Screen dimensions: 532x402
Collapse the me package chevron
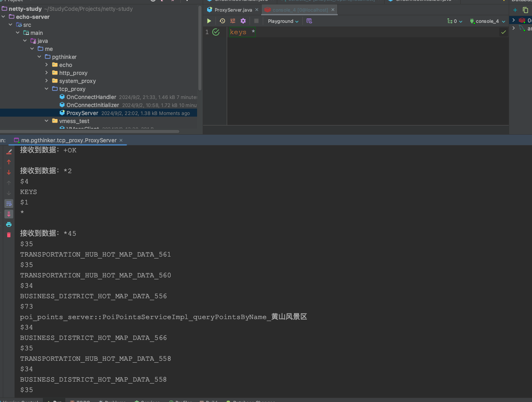click(32, 48)
